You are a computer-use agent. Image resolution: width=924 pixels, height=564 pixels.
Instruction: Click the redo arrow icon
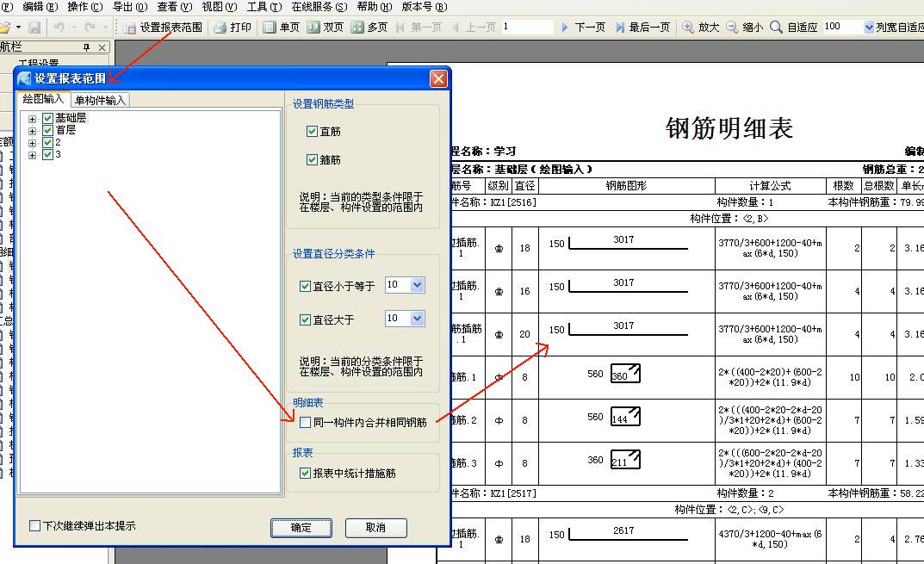coord(90,27)
